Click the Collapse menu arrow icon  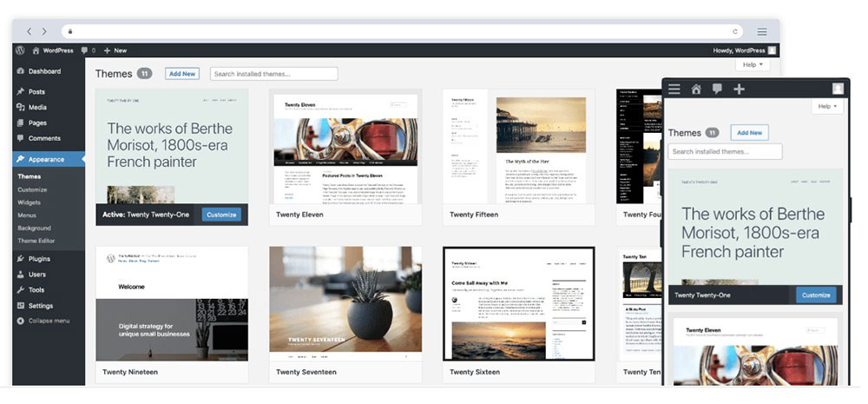click(21, 321)
